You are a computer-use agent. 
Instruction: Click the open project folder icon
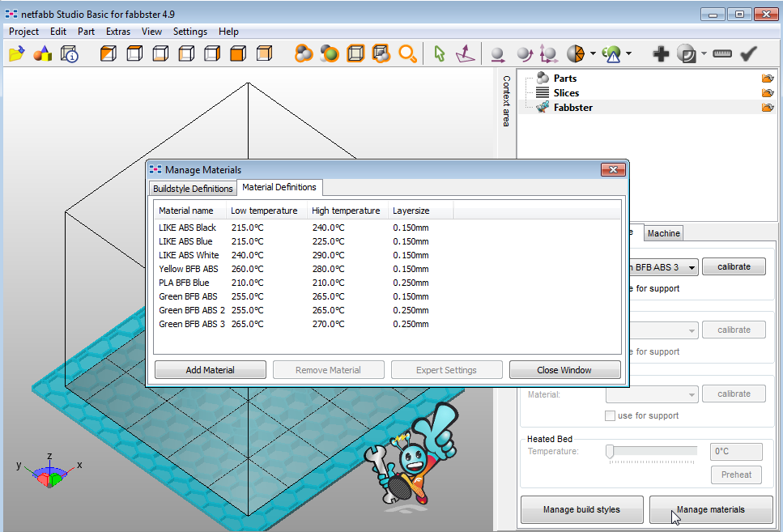pos(16,54)
